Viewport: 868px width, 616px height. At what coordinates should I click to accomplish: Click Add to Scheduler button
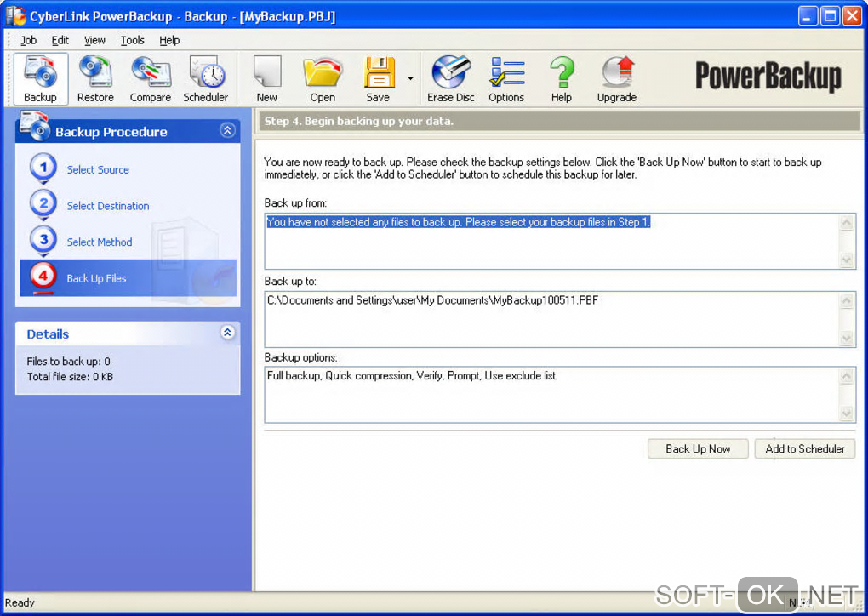(805, 449)
